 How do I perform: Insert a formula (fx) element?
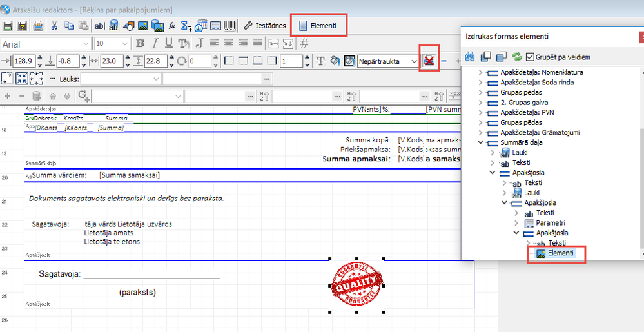coord(173,26)
